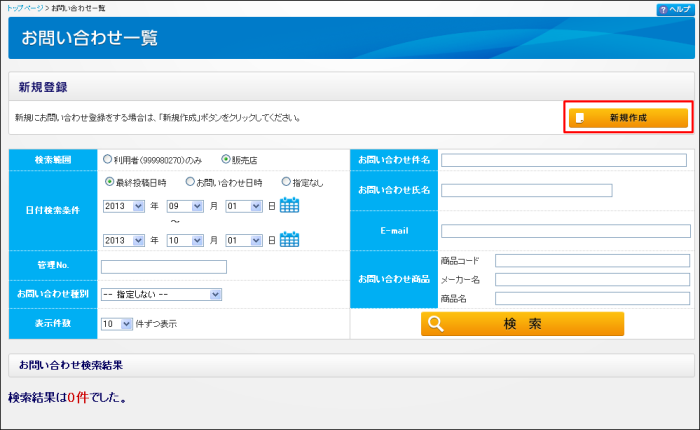Screen dimensions: 700x430
Task: Click the 新規作成 button
Action: click(x=628, y=118)
